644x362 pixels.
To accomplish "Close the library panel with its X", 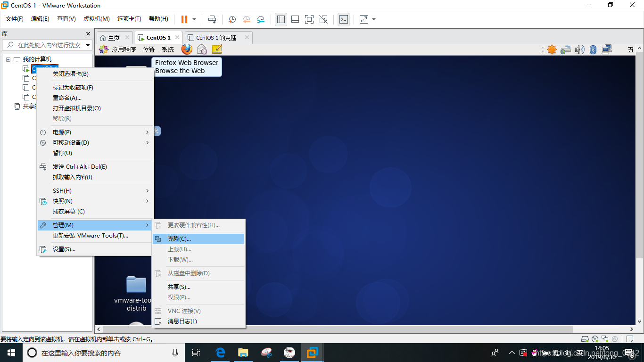I will pyautogui.click(x=88, y=34).
